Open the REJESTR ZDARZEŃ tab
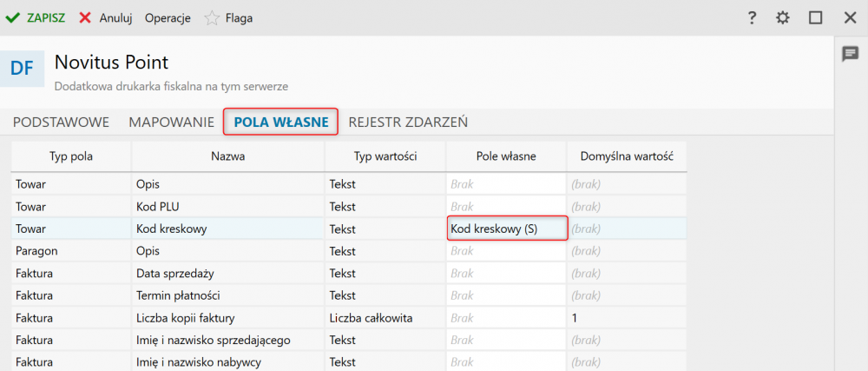The image size is (868, 371). pyautogui.click(x=408, y=122)
